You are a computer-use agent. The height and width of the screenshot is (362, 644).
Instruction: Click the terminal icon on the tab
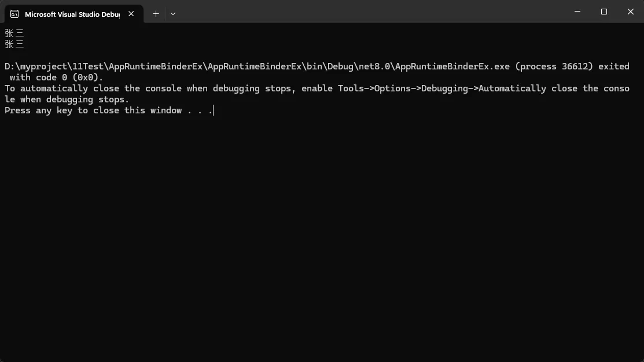click(14, 14)
